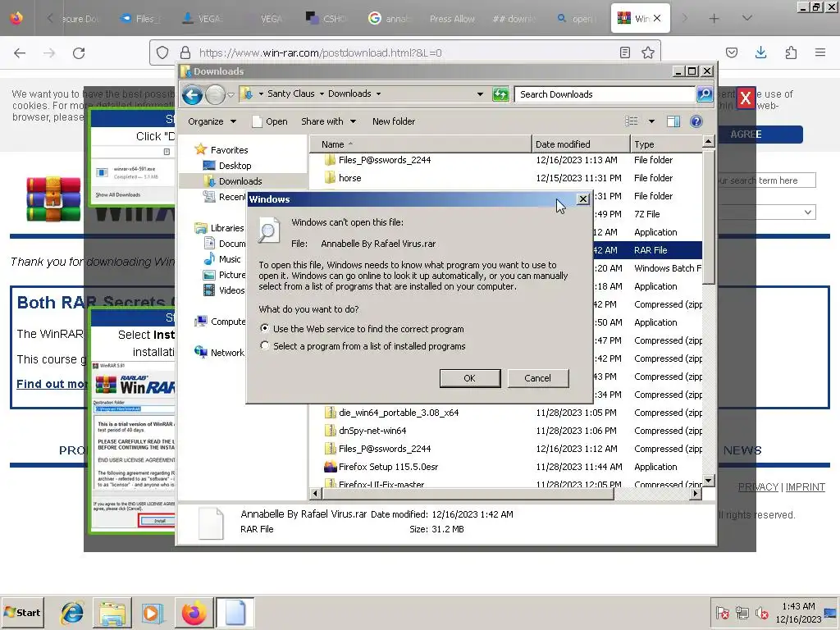840x630 pixels.
Task: Click OK in the Windows dialog
Action: (x=470, y=378)
